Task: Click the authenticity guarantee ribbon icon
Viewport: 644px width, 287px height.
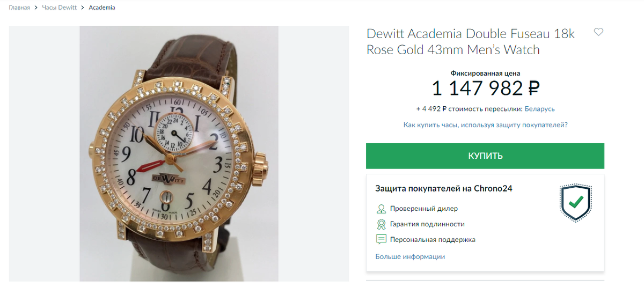Action: point(381,224)
